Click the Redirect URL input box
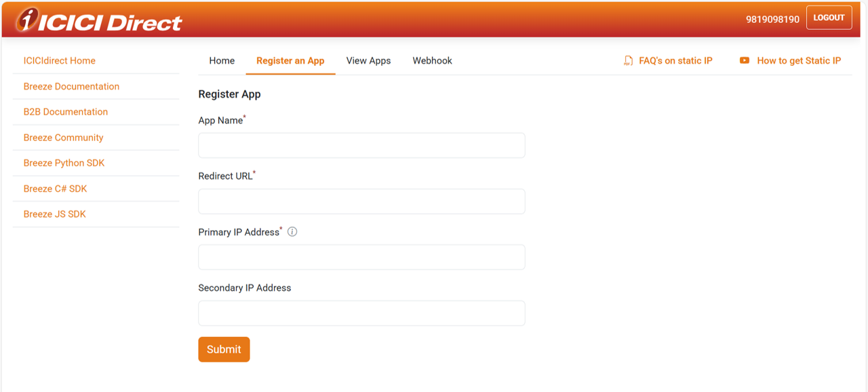The height and width of the screenshot is (392, 868). (361, 201)
